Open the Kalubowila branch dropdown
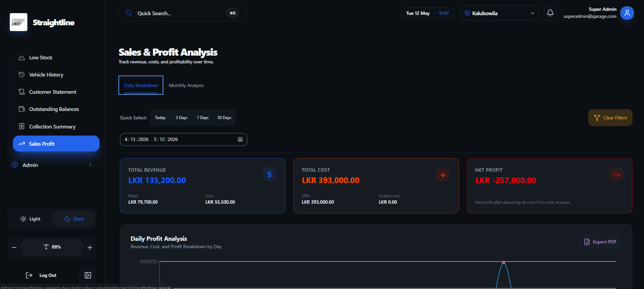Viewport: 644px width, 289px height. pos(500,13)
